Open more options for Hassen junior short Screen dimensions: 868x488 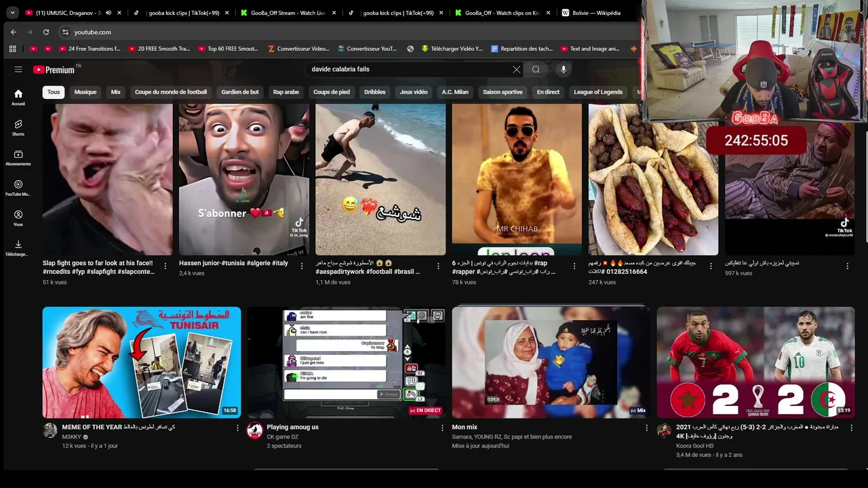(302, 266)
